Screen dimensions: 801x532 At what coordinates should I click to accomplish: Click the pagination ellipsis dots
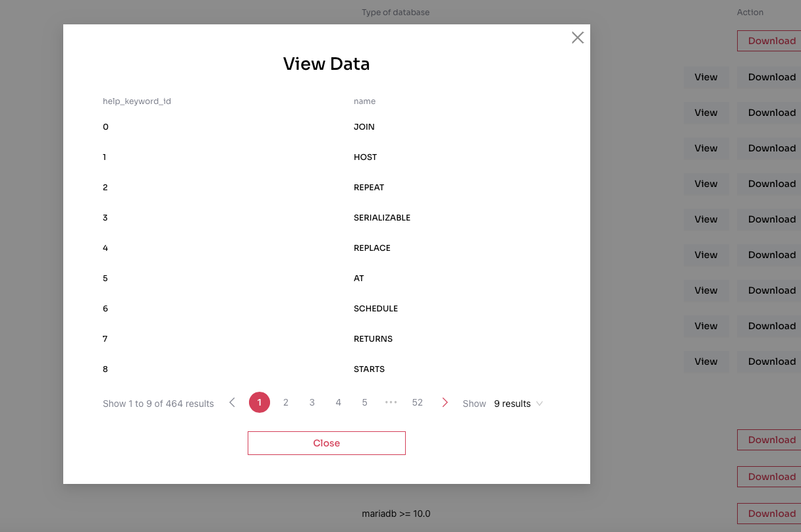[x=391, y=402]
